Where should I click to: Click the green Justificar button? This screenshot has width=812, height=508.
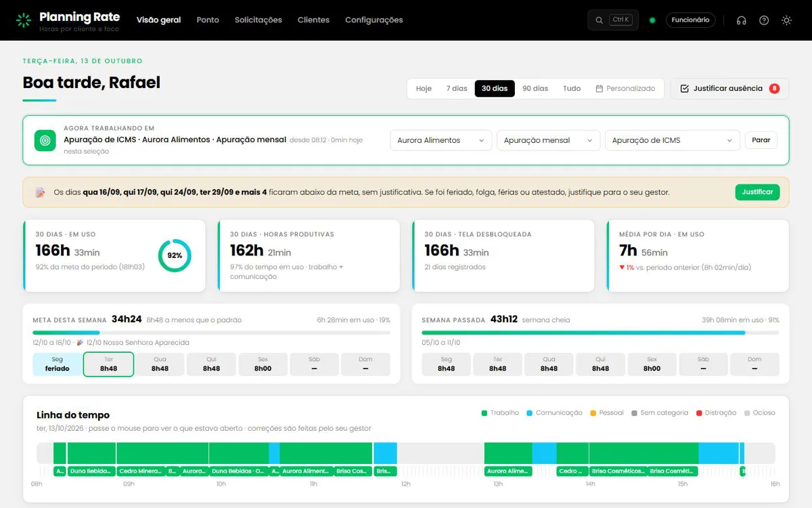coord(757,192)
